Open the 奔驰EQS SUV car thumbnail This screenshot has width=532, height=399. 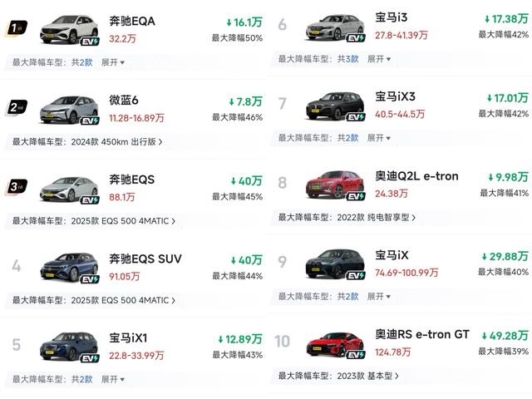68,266
